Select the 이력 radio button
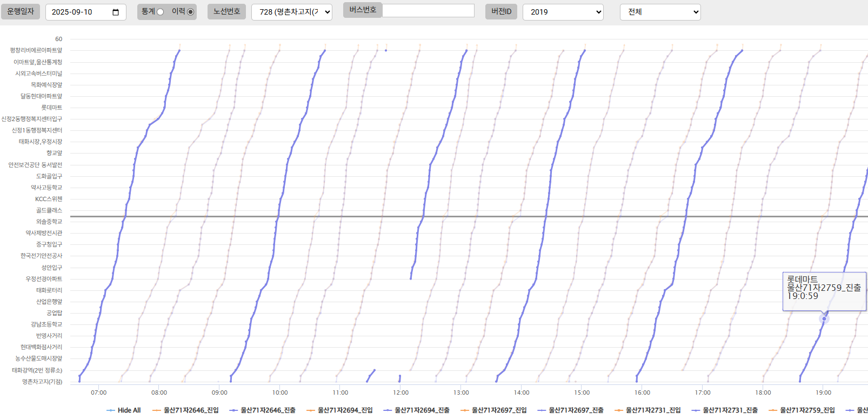This screenshot has width=868, height=419. coord(190,12)
